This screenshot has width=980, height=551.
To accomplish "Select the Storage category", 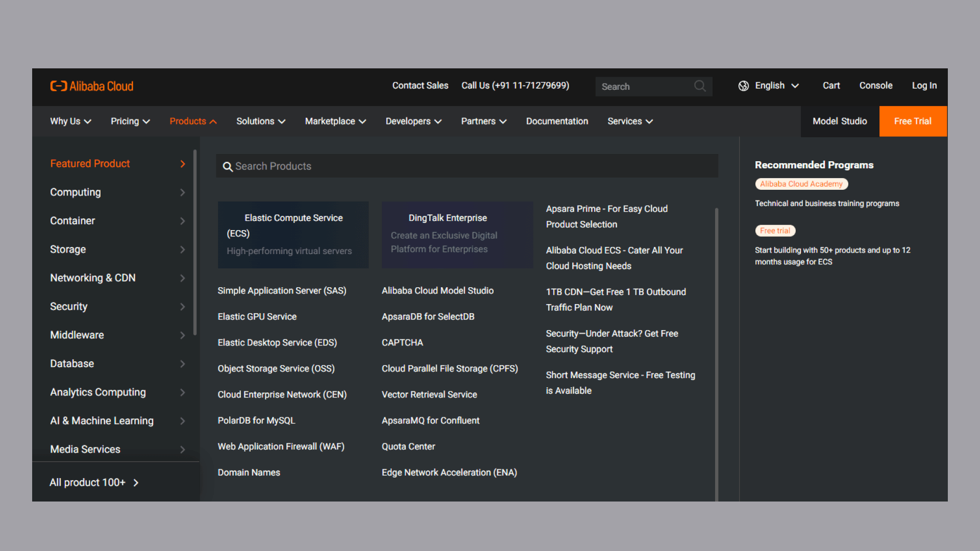I will point(117,249).
